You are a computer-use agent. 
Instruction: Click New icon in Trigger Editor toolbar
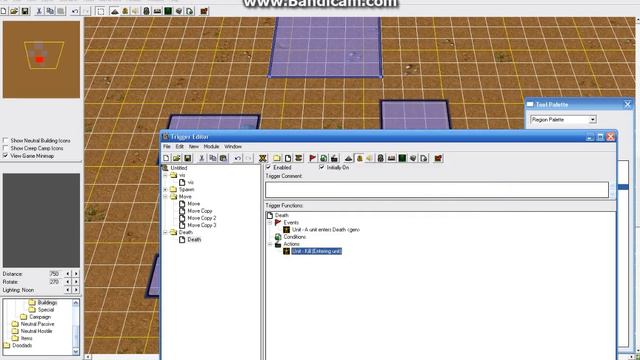coord(166,158)
